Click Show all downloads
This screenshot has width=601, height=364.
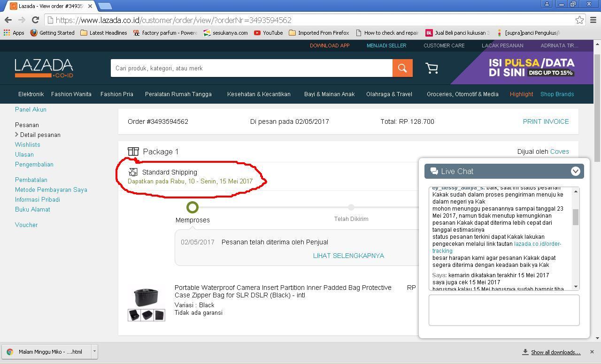[556, 352]
